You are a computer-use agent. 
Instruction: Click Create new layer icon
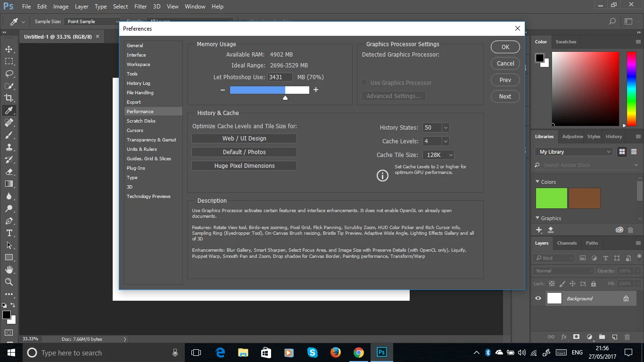click(614, 337)
